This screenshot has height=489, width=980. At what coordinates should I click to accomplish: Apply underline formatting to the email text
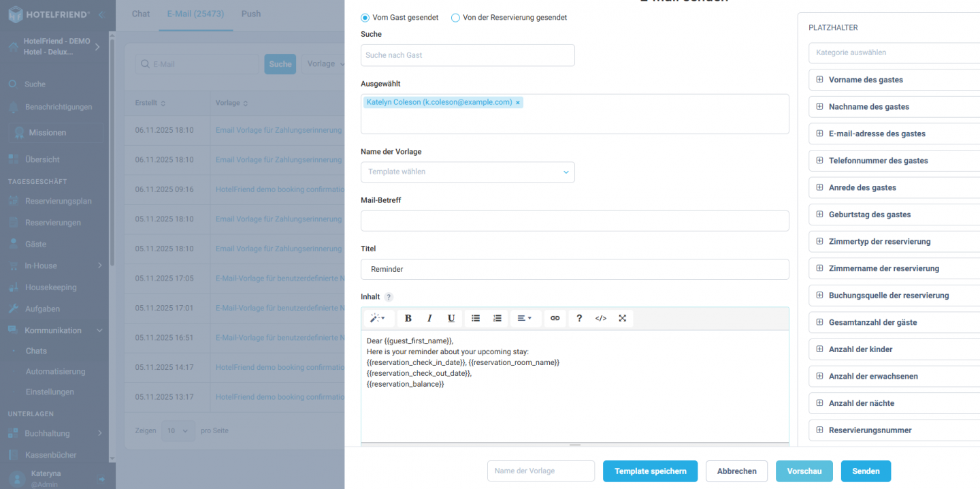451,318
